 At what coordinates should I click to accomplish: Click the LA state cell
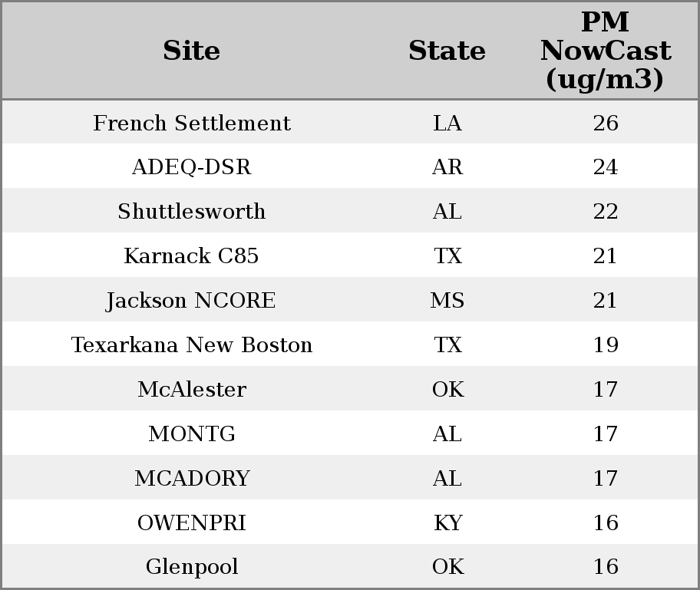(x=447, y=123)
